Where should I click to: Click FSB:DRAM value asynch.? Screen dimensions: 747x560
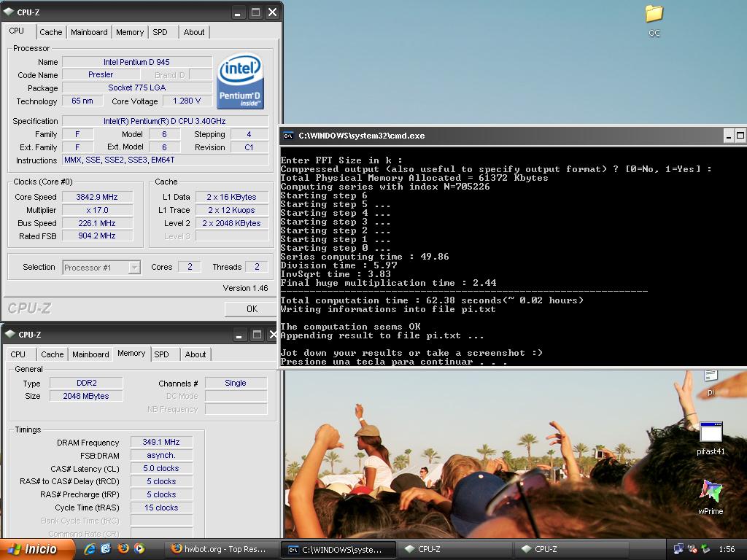coord(161,455)
